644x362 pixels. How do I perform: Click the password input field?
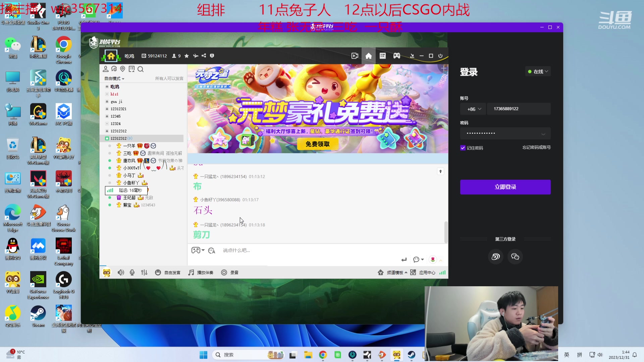click(x=505, y=133)
